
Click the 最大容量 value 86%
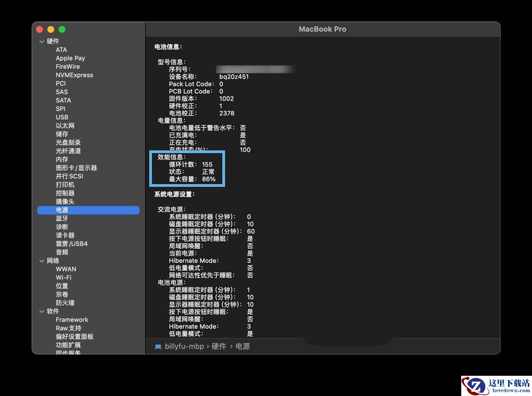209,179
